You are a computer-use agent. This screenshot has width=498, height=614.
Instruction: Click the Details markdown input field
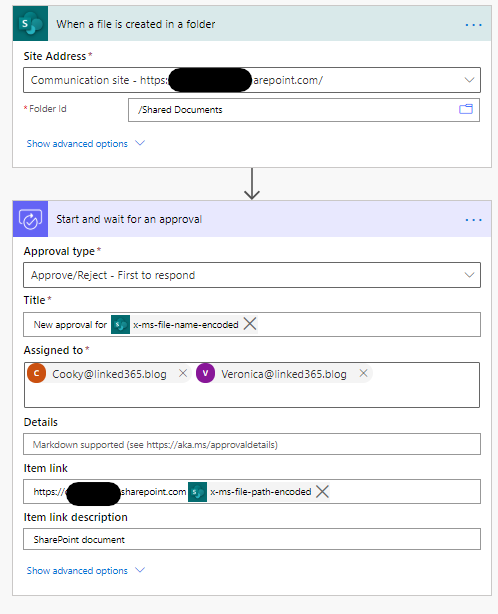click(252, 444)
